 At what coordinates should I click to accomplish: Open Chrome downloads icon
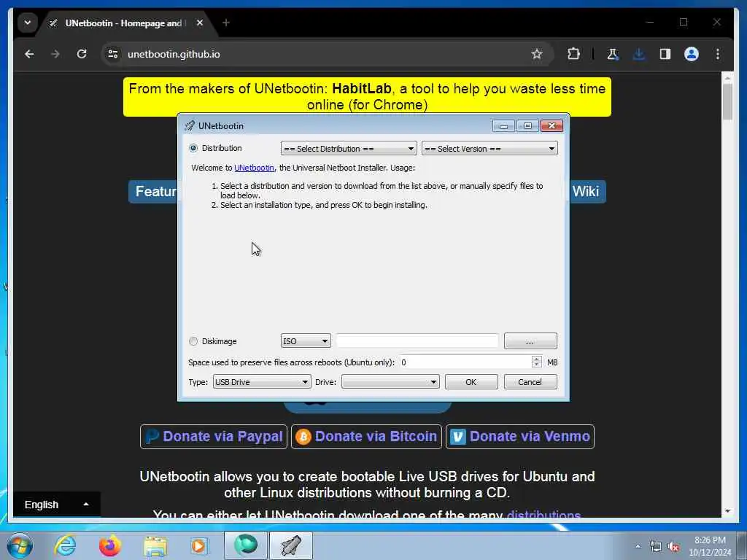pos(639,54)
